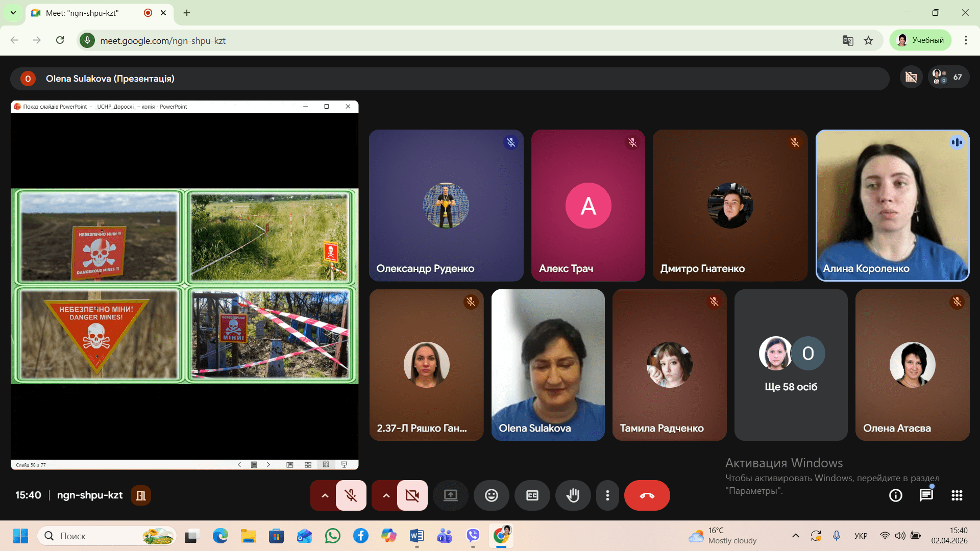This screenshot has height=551, width=980.
Task: Open the more options three-dot menu
Action: pyautogui.click(x=607, y=495)
